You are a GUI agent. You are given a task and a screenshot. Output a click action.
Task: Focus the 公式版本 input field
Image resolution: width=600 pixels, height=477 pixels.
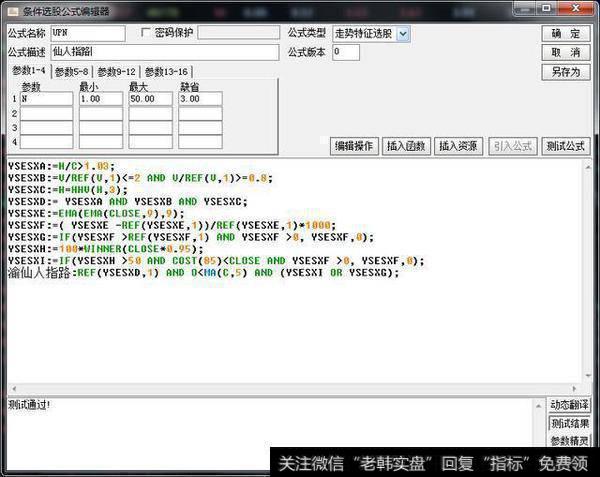[346, 52]
